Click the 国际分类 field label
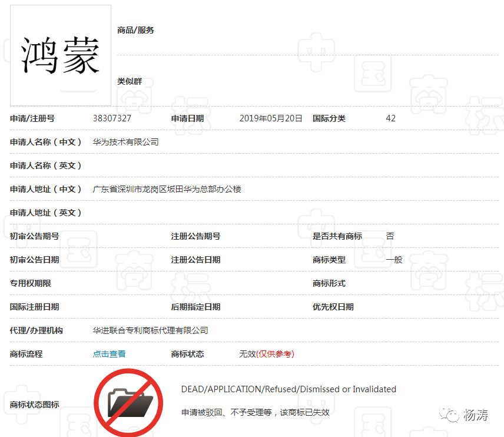 tap(329, 118)
